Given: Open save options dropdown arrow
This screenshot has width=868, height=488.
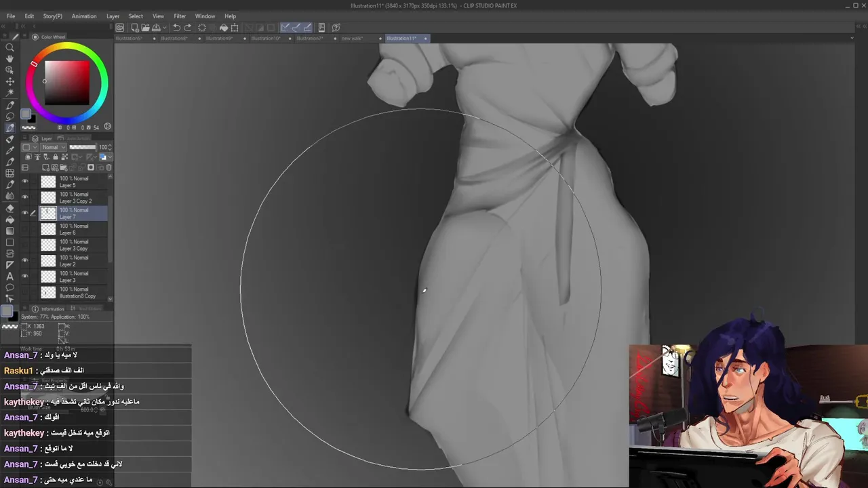Looking at the screenshot, I should coord(165,28).
